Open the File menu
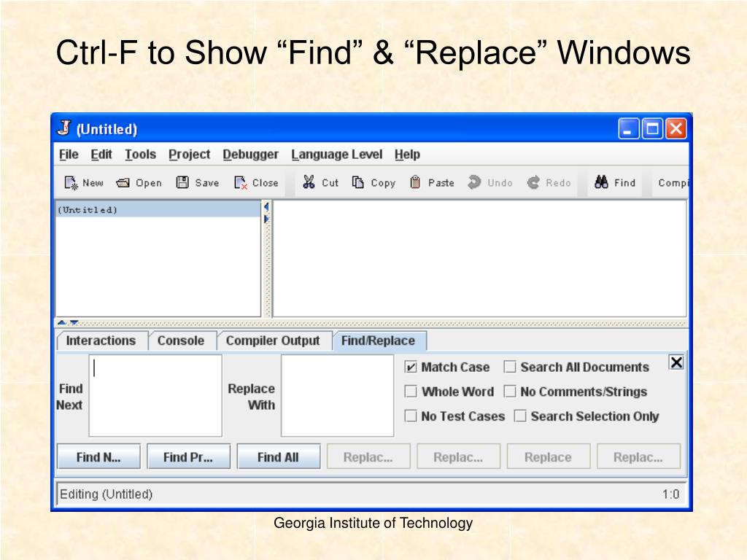747x560 pixels. pos(69,155)
